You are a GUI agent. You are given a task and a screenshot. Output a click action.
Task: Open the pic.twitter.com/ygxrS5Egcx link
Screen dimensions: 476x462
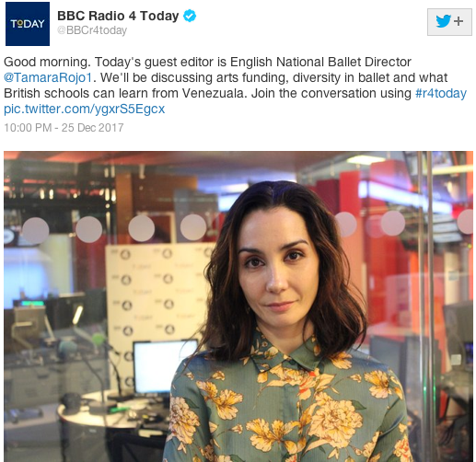point(85,109)
